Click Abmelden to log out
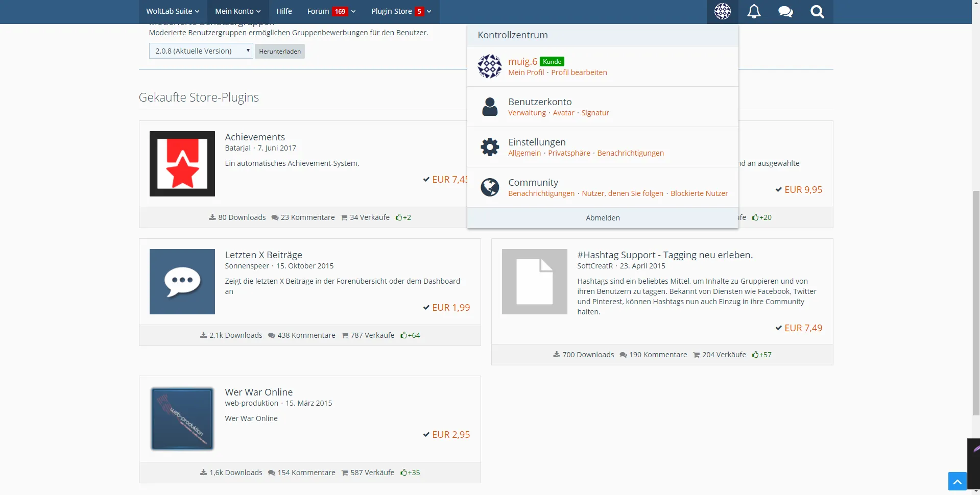This screenshot has width=980, height=495. (x=603, y=218)
